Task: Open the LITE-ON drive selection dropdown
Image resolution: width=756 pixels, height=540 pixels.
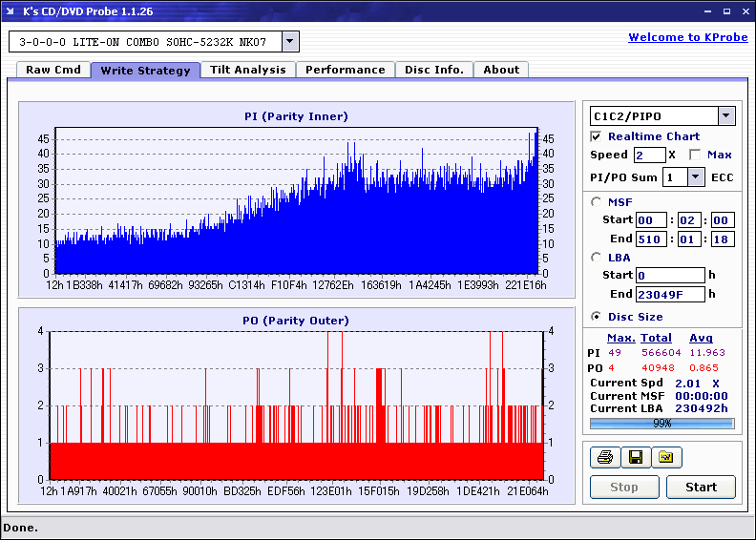Action: click(x=290, y=42)
